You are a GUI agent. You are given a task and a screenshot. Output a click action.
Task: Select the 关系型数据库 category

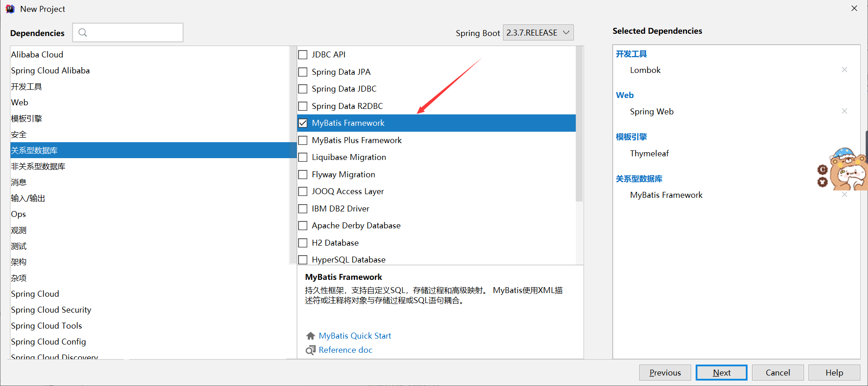153,150
